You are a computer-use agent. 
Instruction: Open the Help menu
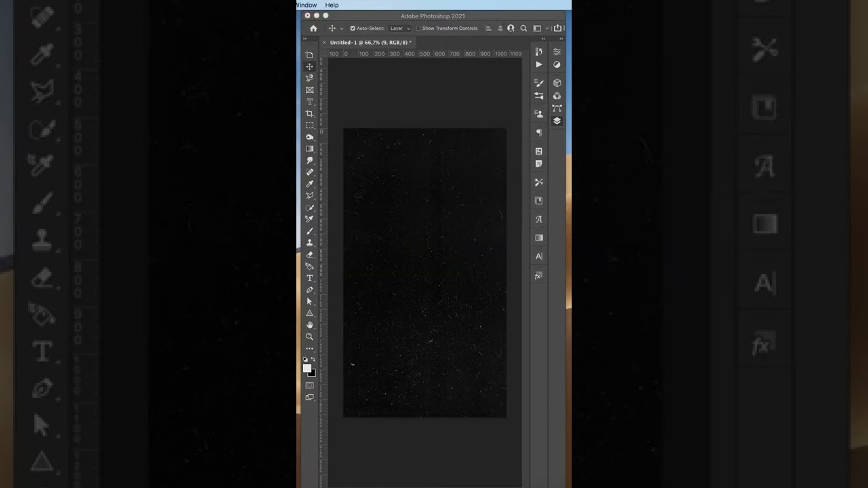tap(332, 5)
